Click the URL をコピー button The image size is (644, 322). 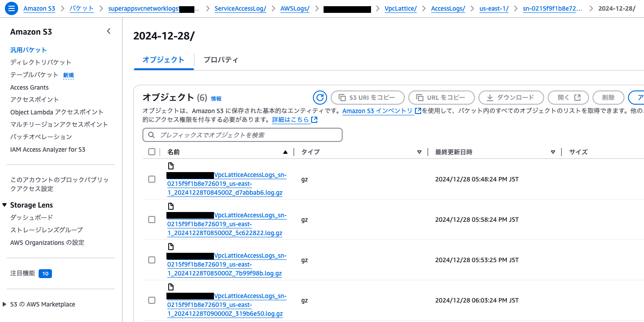tap(441, 98)
